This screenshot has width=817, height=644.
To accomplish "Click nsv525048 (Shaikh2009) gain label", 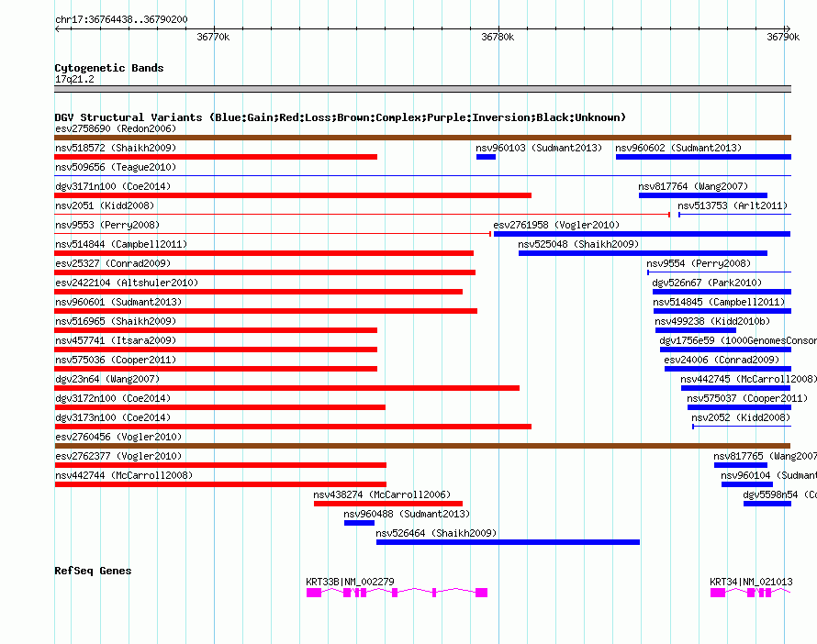I will click(578, 244).
